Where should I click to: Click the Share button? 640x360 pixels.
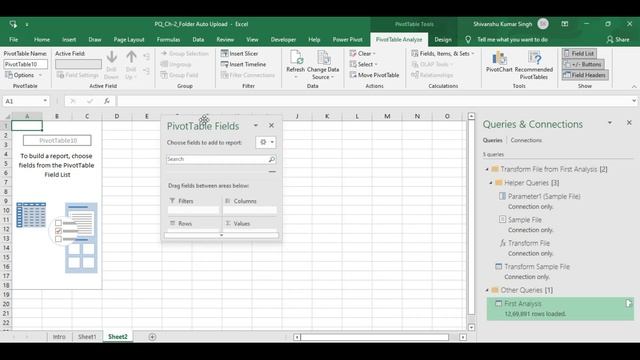pyautogui.click(x=618, y=40)
